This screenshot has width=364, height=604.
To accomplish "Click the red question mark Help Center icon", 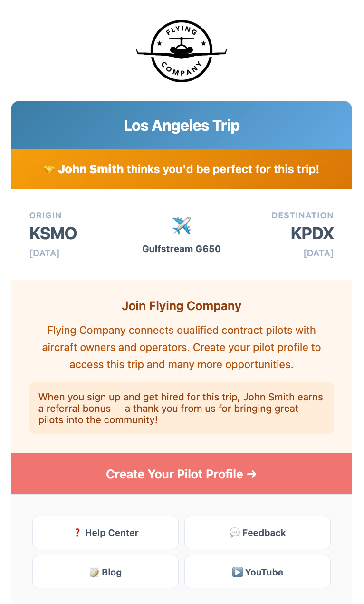I will pyautogui.click(x=77, y=533).
